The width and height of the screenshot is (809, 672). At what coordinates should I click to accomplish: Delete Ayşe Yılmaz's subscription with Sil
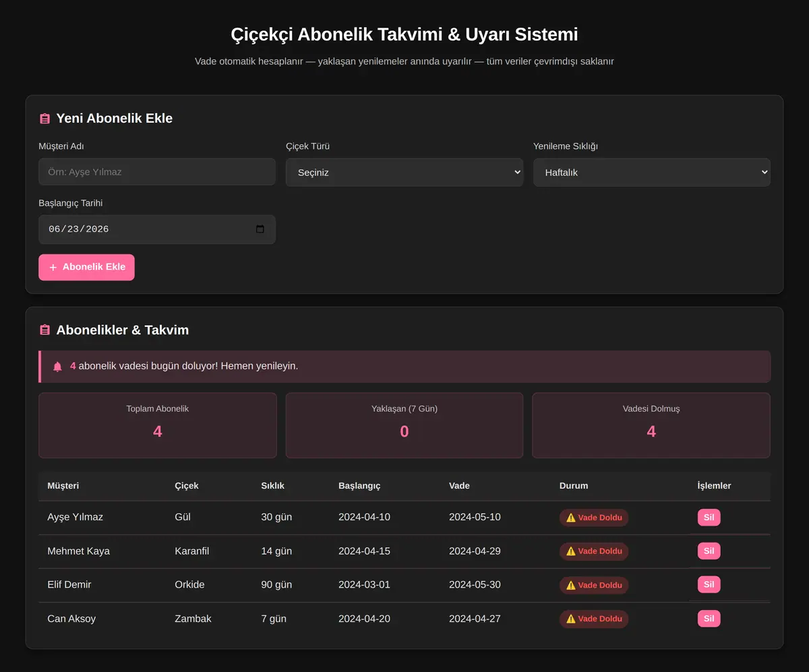pos(709,518)
